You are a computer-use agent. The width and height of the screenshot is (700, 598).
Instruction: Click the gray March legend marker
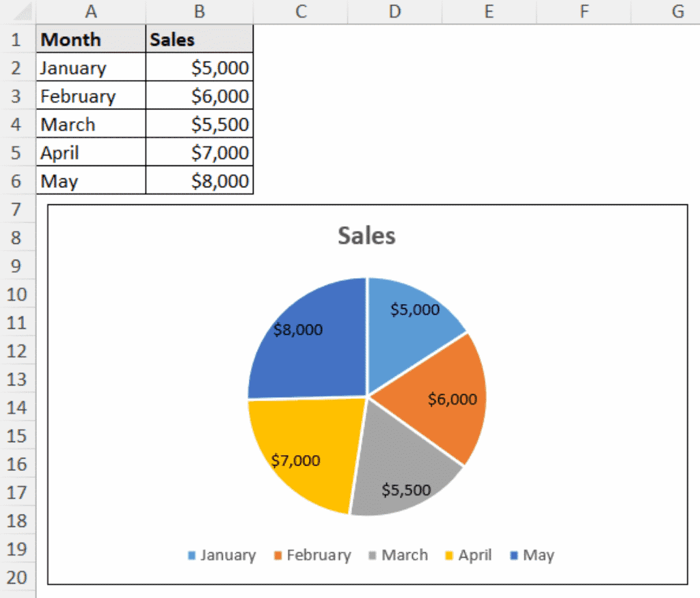[373, 555]
